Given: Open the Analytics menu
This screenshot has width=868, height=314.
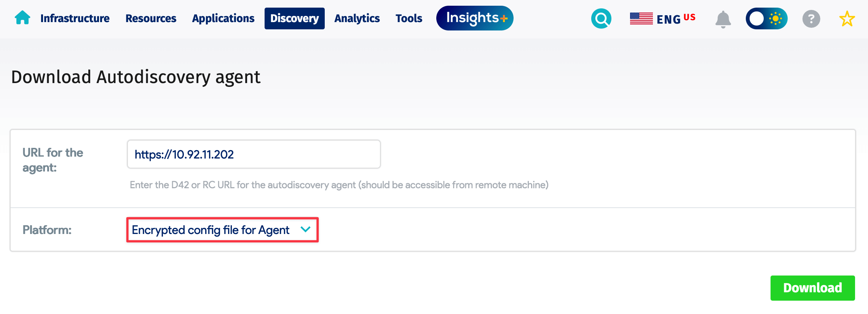Looking at the screenshot, I should 357,18.
